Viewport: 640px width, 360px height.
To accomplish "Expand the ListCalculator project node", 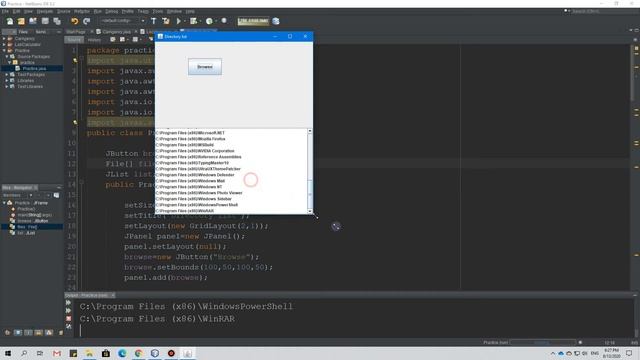I will click(4, 44).
